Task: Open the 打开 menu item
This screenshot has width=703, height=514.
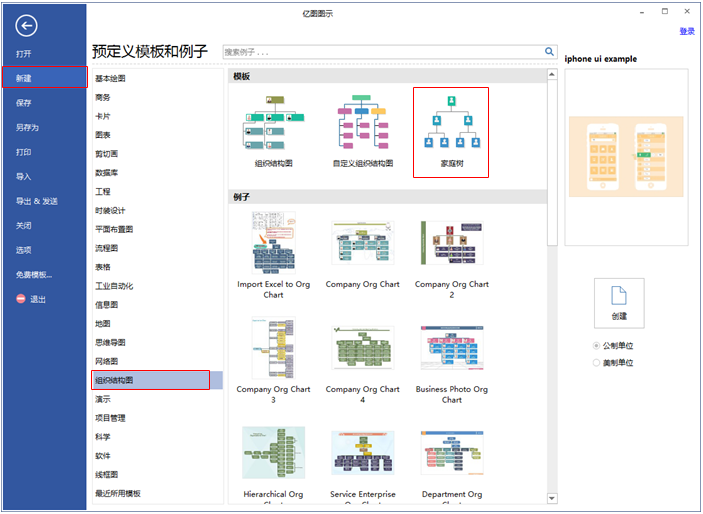Action: click(24, 54)
